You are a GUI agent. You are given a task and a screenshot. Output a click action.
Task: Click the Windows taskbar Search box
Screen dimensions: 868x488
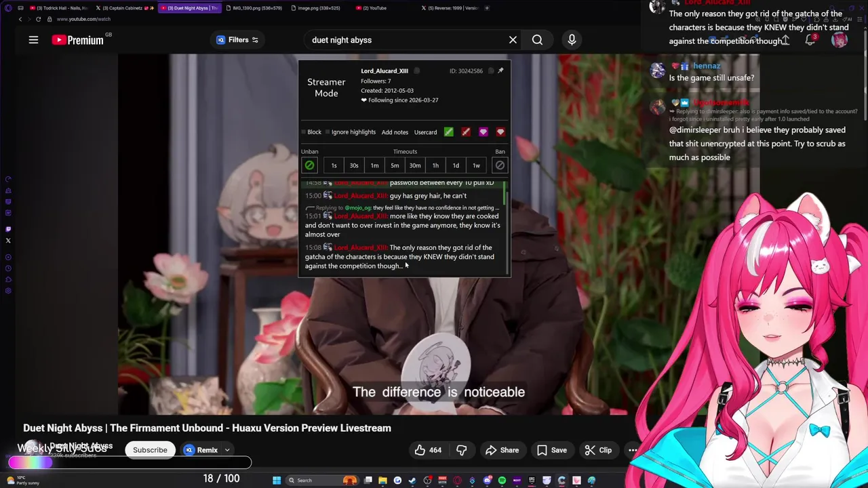click(322, 481)
